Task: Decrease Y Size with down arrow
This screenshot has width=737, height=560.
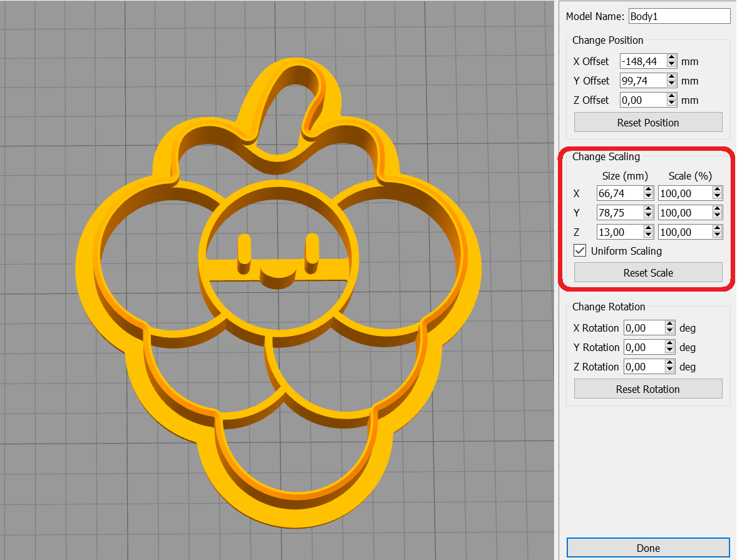Action: [649, 216]
